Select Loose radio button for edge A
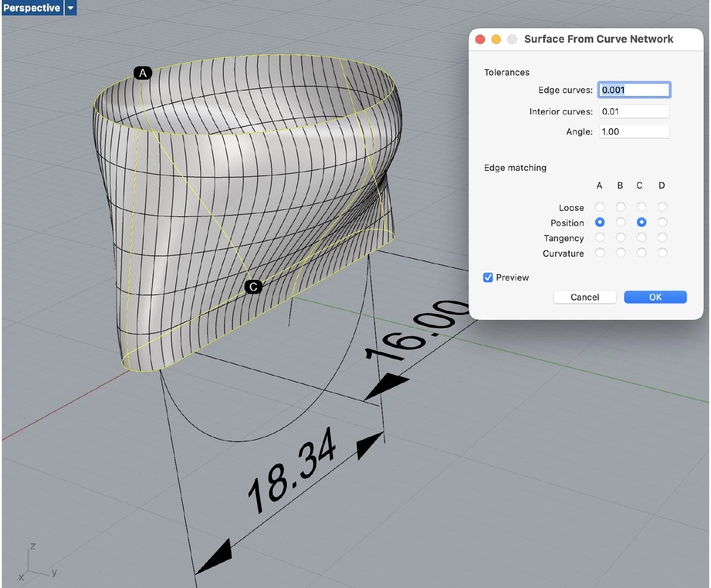 [600, 207]
